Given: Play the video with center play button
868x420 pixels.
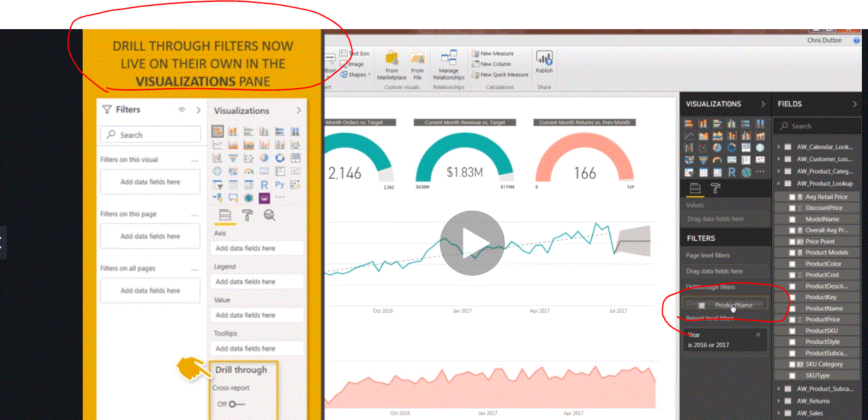Looking at the screenshot, I should point(473,243).
